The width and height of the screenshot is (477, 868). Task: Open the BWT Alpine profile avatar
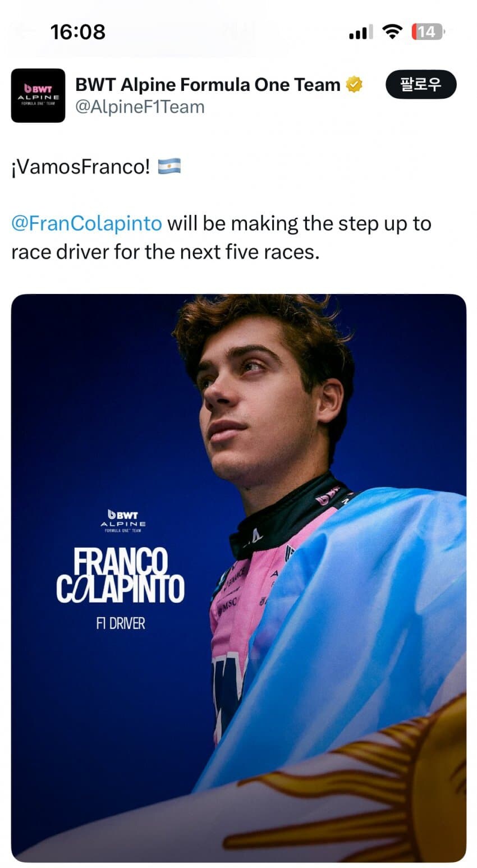(x=38, y=95)
